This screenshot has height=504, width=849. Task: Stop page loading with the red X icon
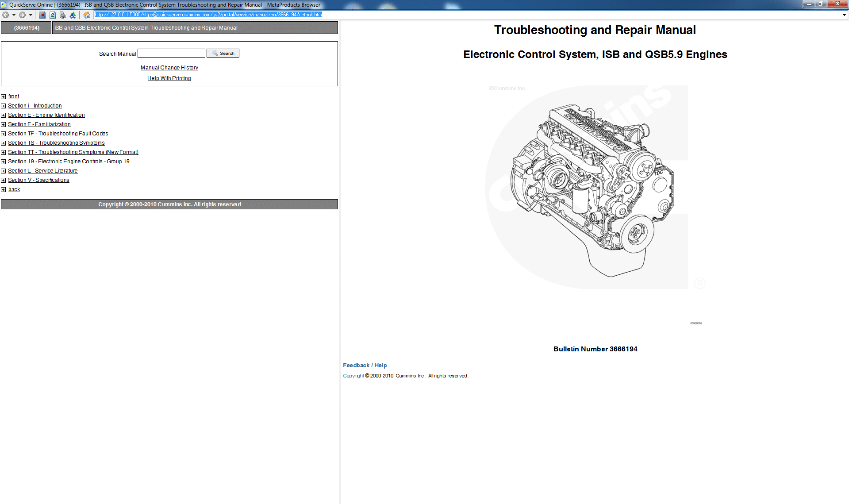tap(42, 15)
